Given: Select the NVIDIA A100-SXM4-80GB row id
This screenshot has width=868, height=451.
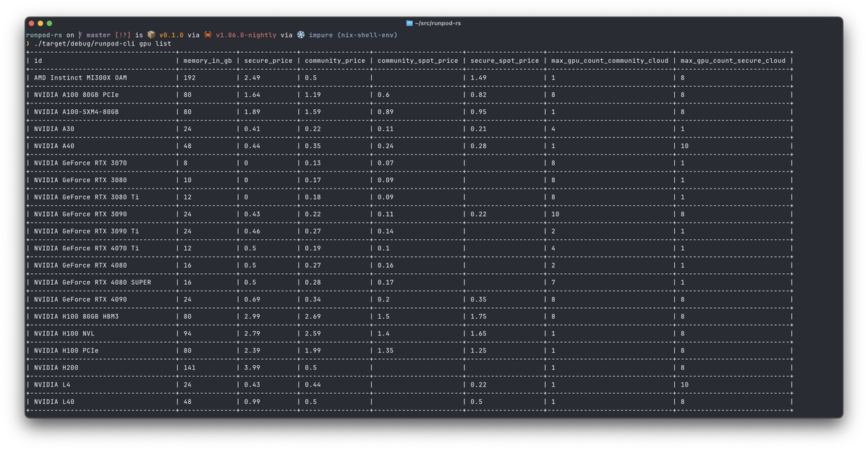Looking at the screenshot, I should pyautogui.click(x=76, y=112).
